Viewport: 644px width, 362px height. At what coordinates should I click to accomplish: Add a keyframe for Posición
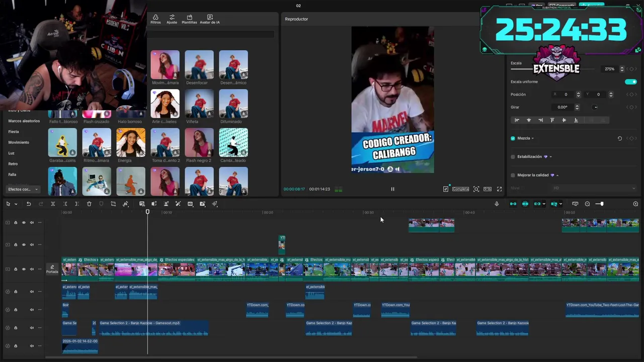631,95
